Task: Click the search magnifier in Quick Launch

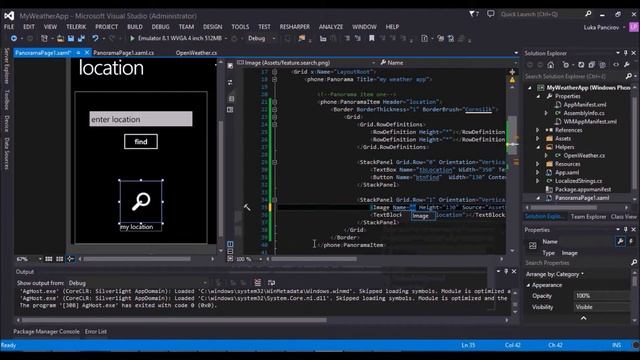Action: coord(588,14)
